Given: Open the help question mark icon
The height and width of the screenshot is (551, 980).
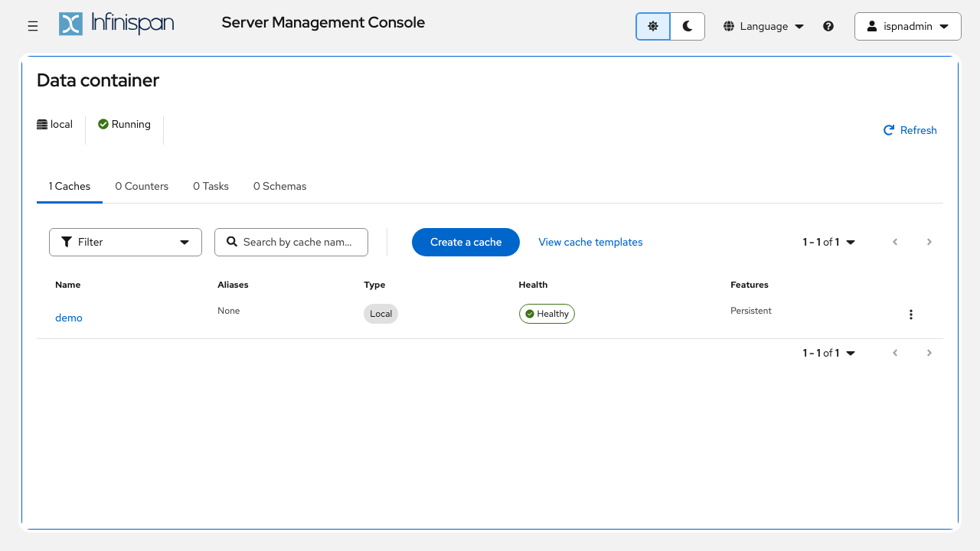Looking at the screenshot, I should [x=828, y=26].
